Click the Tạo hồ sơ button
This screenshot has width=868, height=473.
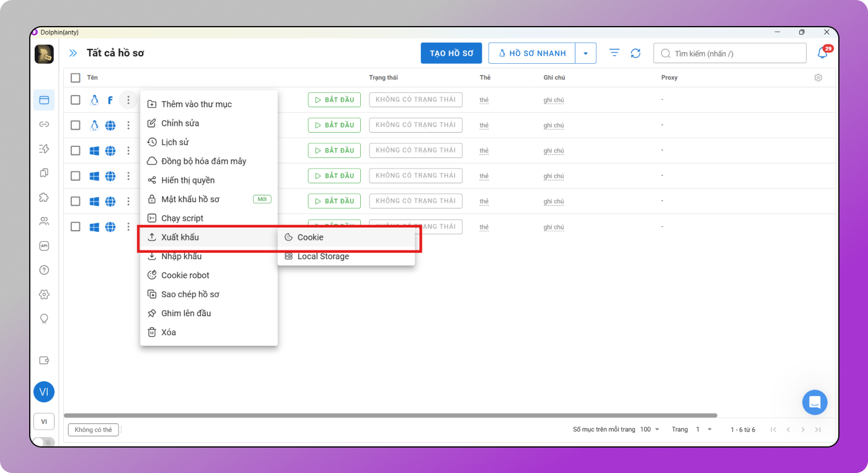tap(451, 53)
